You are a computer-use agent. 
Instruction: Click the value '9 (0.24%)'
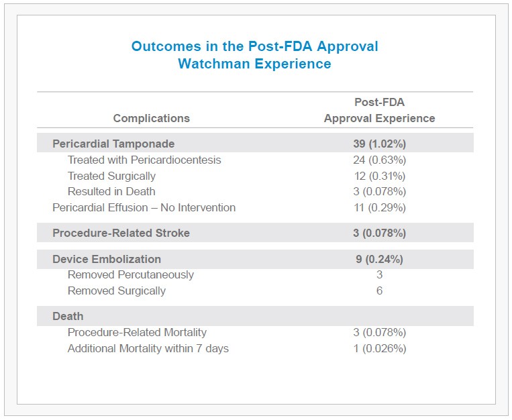[379, 259]
